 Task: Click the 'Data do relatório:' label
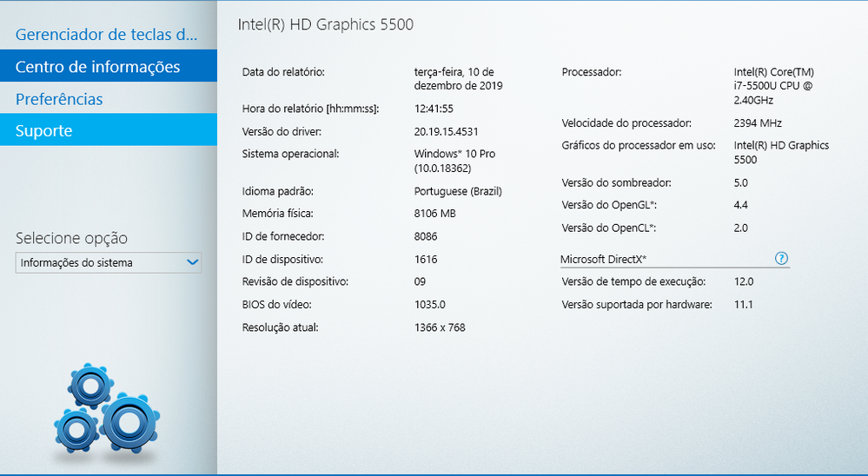click(283, 72)
